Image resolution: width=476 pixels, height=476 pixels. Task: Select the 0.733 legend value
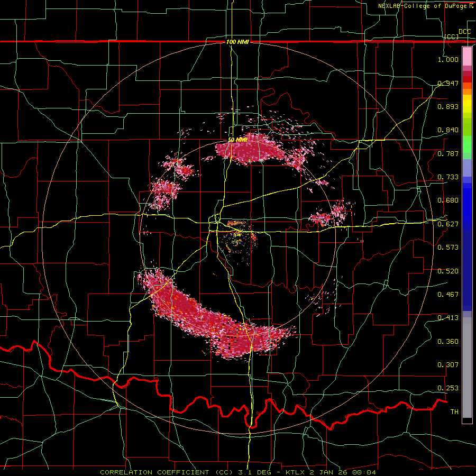pyautogui.click(x=448, y=177)
